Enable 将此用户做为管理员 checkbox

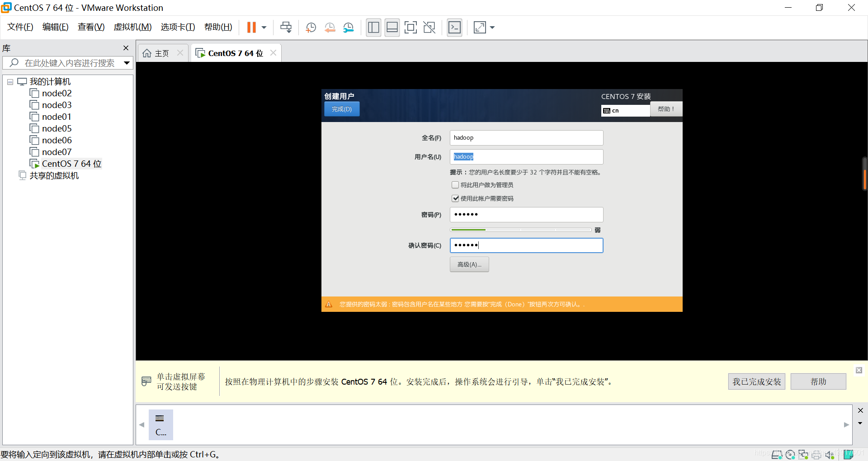click(x=455, y=185)
